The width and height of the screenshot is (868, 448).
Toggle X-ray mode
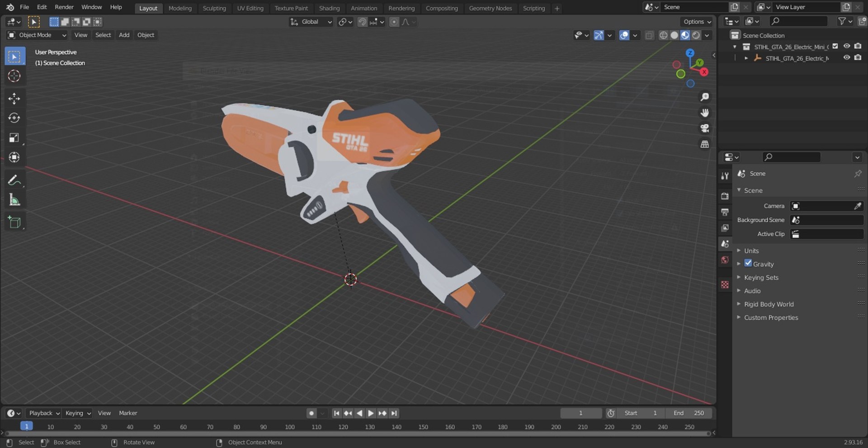[649, 35]
